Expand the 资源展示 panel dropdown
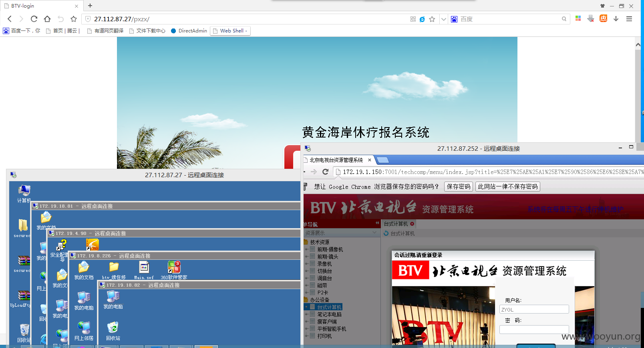Screen dimensions: 644x348 pos(374,233)
